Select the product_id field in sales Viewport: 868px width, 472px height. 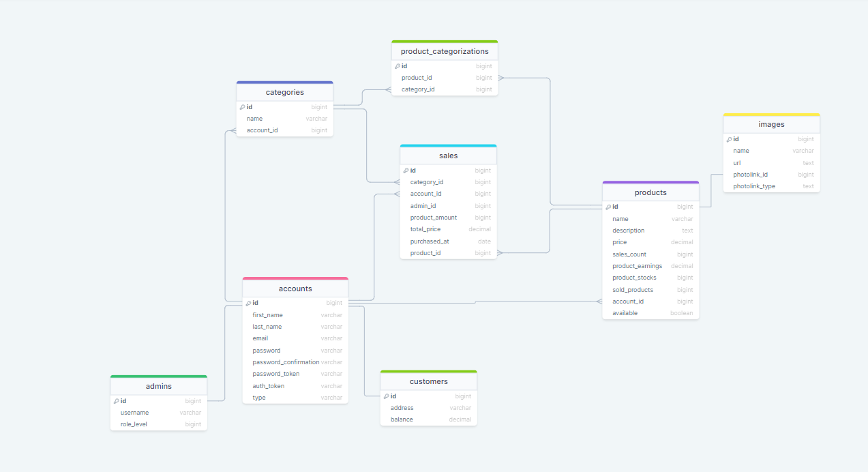click(x=424, y=252)
